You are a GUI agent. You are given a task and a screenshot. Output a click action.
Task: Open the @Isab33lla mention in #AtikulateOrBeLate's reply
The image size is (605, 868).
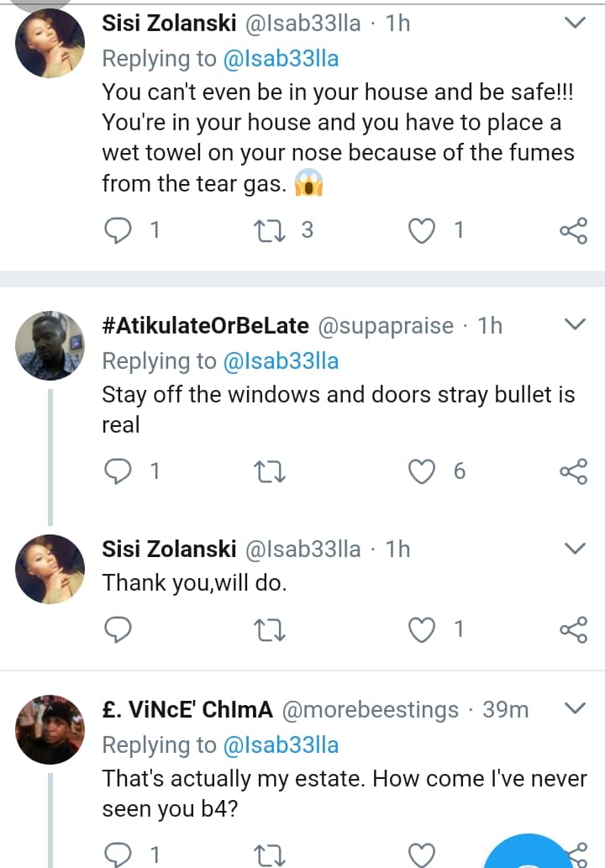[280, 361]
